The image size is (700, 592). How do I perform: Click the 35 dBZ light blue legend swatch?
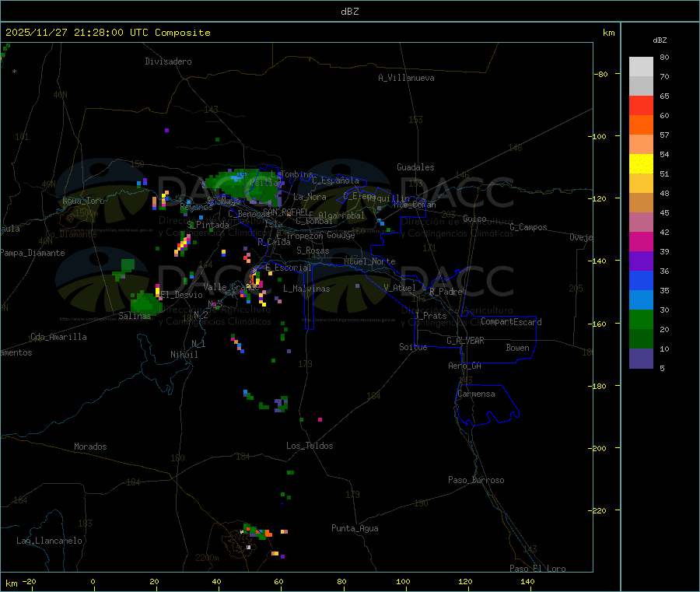click(x=641, y=300)
